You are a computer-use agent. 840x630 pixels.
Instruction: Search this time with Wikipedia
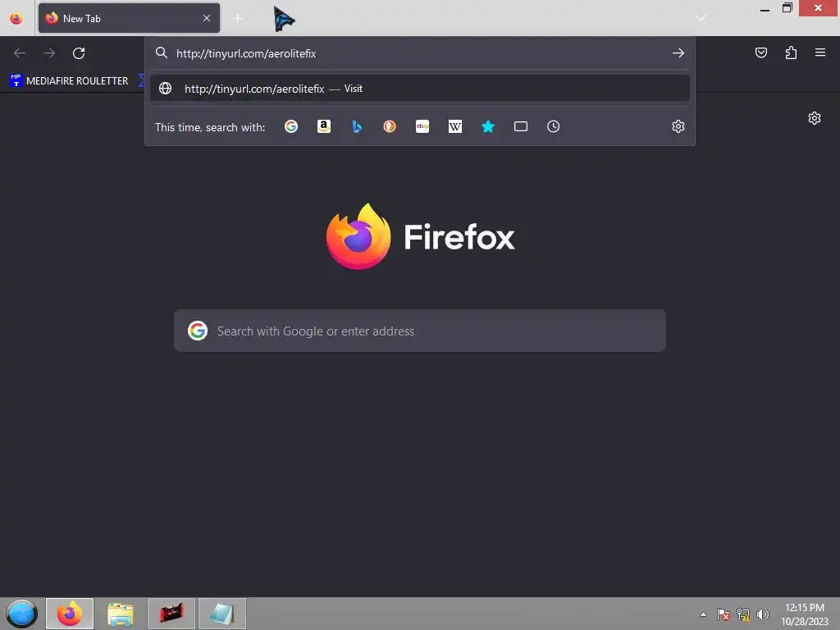(454, 126)
